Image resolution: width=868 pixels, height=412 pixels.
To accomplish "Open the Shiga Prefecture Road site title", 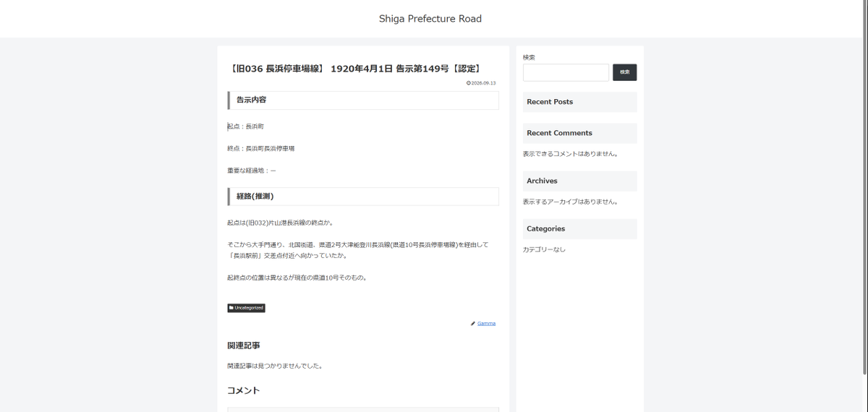I will 430,19.
